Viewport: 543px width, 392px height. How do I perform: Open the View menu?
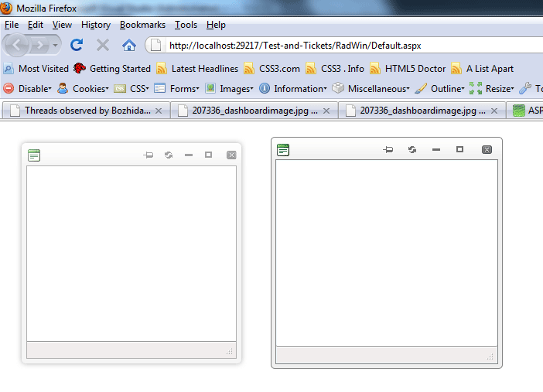click(x=62, y=25)
